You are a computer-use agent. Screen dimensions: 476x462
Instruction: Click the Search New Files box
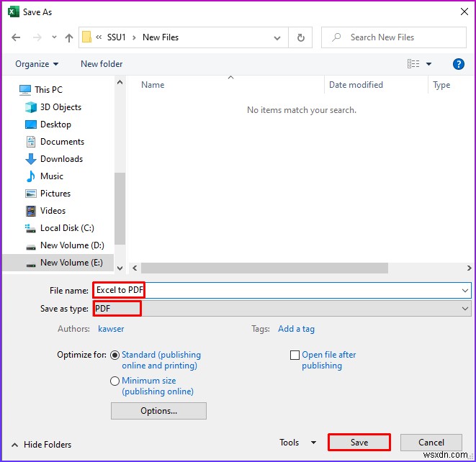pos(394,37)
